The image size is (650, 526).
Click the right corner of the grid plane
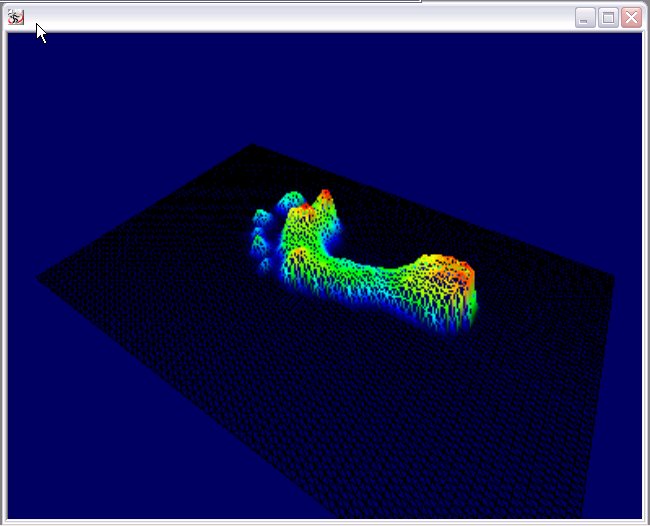611,272
